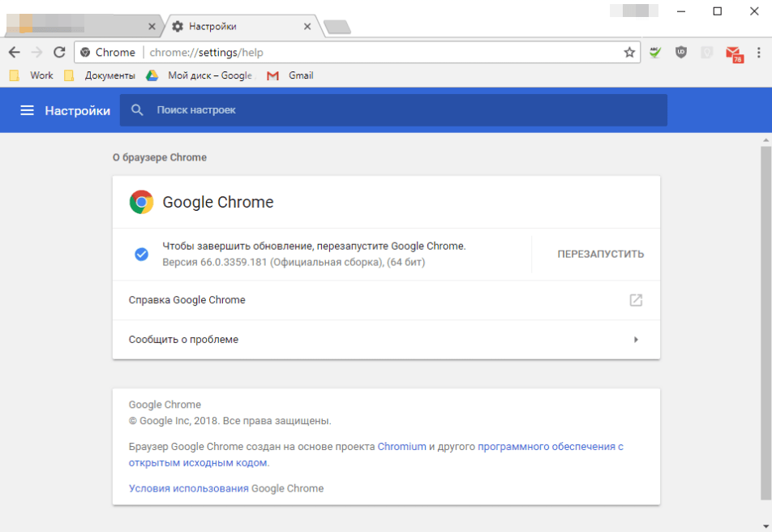Image resolution: width=772 pixels, height=532 pixels.
Task: Close the Настройки tab
Action: pos(307,26)
